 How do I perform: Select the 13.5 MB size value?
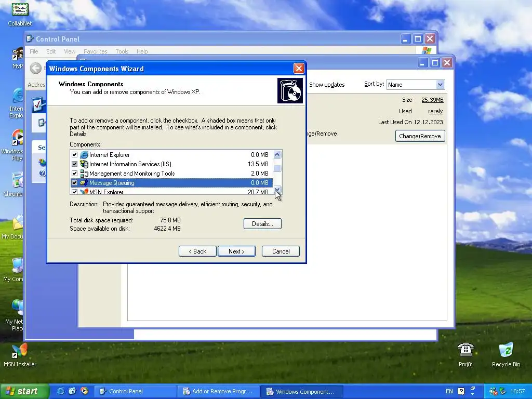coord(258,164)
